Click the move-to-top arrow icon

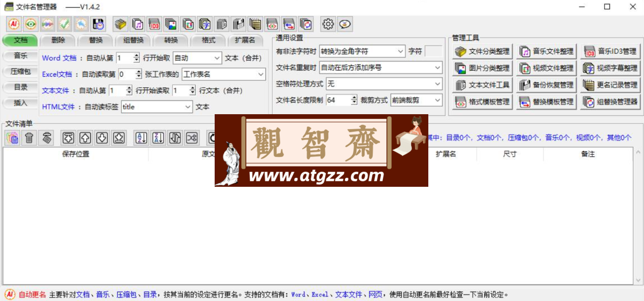pos(69,137)
